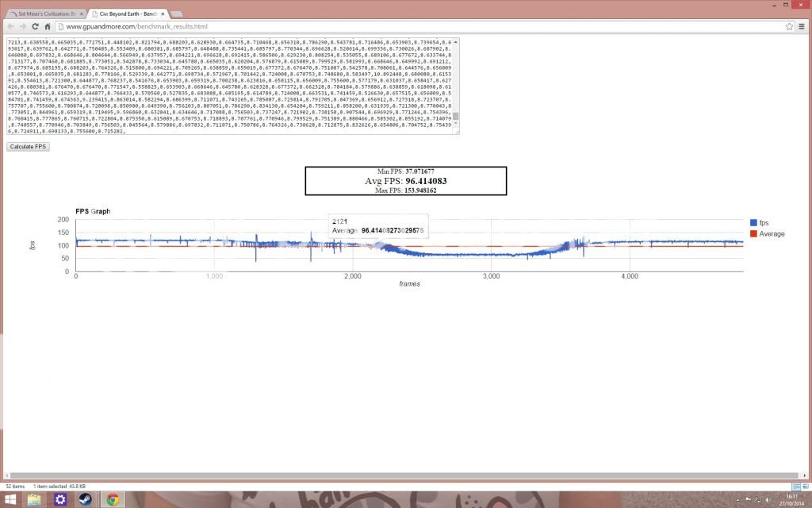Viewport: 812px width, 508px height.
Task: Close the Sid Meier's Civilization tab
Action: pos(79,13)
